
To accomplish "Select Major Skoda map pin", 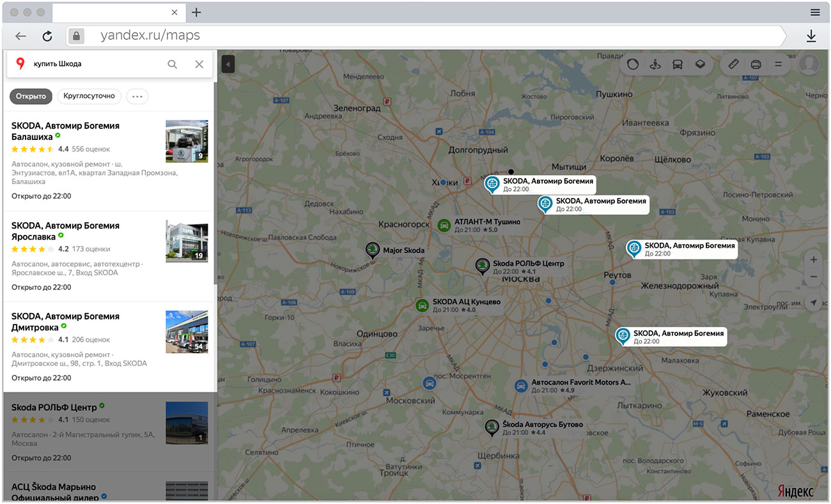I will pos(372,251).
